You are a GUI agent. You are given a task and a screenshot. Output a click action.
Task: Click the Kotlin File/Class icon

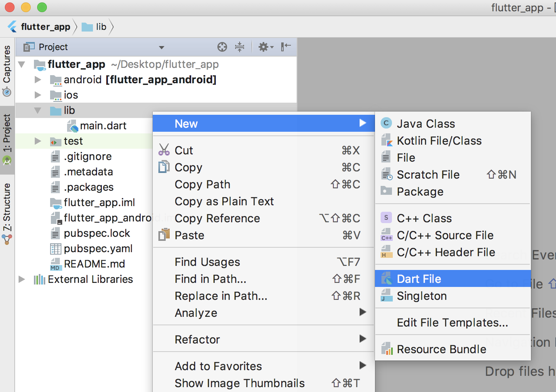387,140
